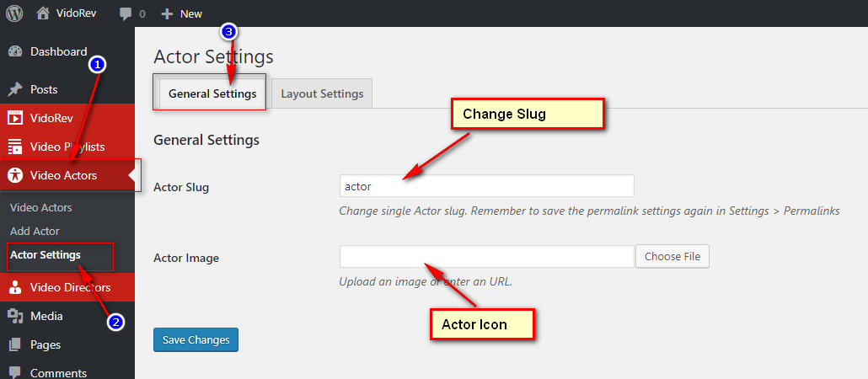
Task: Open the Pages menu item
Action: (44, 344)
